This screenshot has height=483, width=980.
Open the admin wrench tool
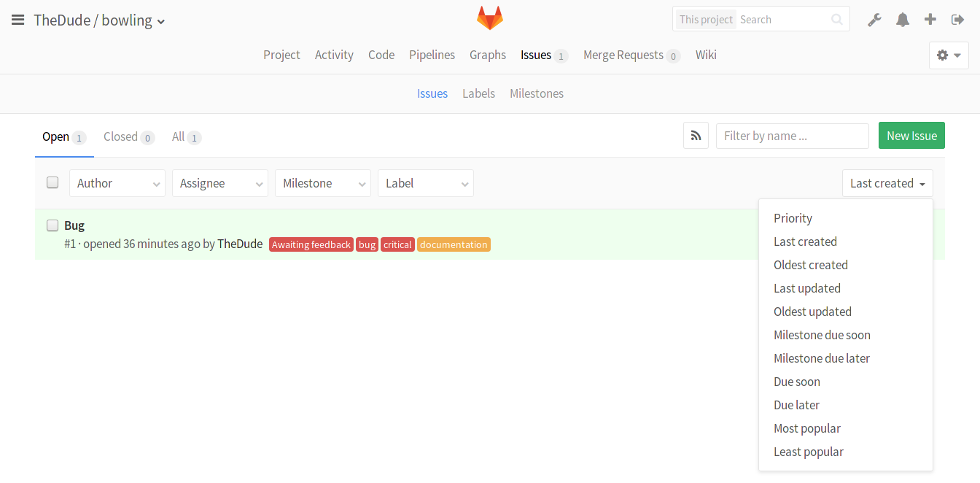pos(874,20)
